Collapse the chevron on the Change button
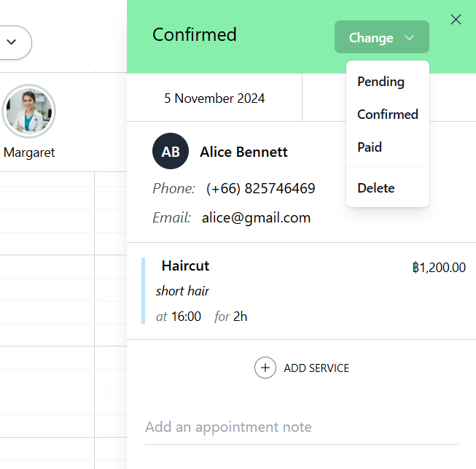 [x=410, y=38]
